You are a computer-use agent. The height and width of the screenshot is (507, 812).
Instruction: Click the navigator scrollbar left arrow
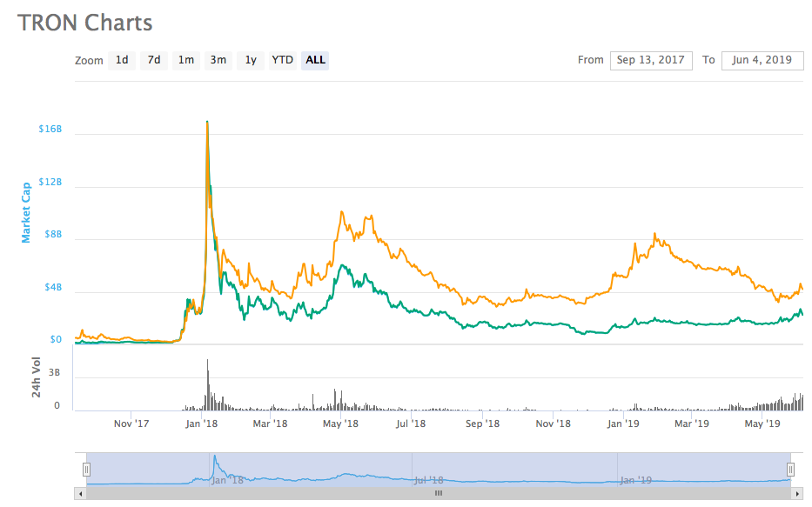[80, 494]
